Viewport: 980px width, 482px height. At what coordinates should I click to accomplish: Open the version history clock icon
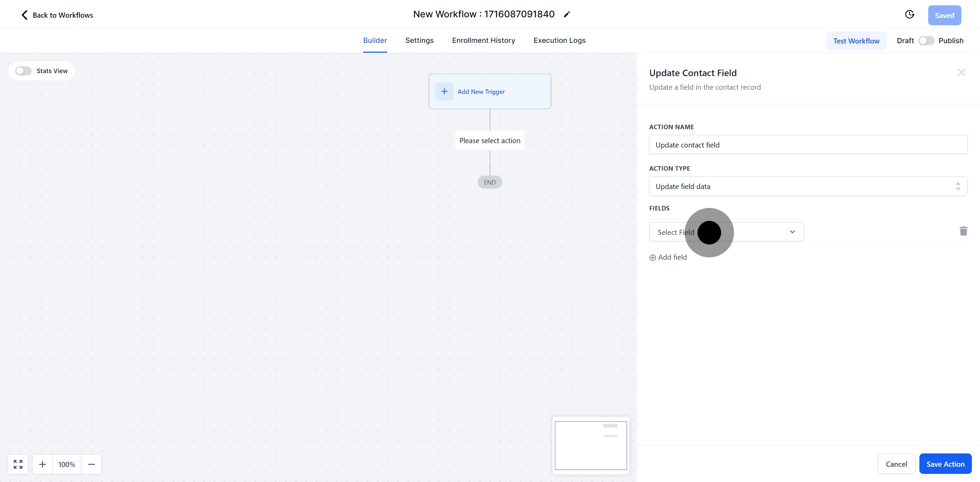pyautogui.click(x=909, y=14)
